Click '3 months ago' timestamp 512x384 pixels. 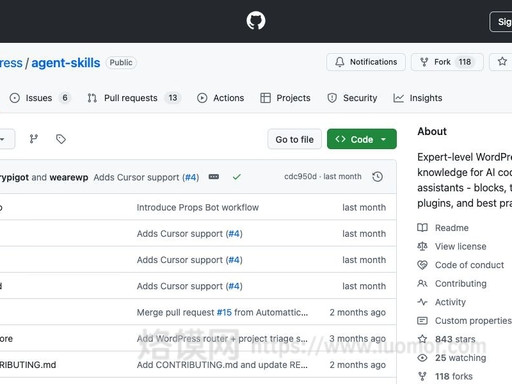coord(358,339)
